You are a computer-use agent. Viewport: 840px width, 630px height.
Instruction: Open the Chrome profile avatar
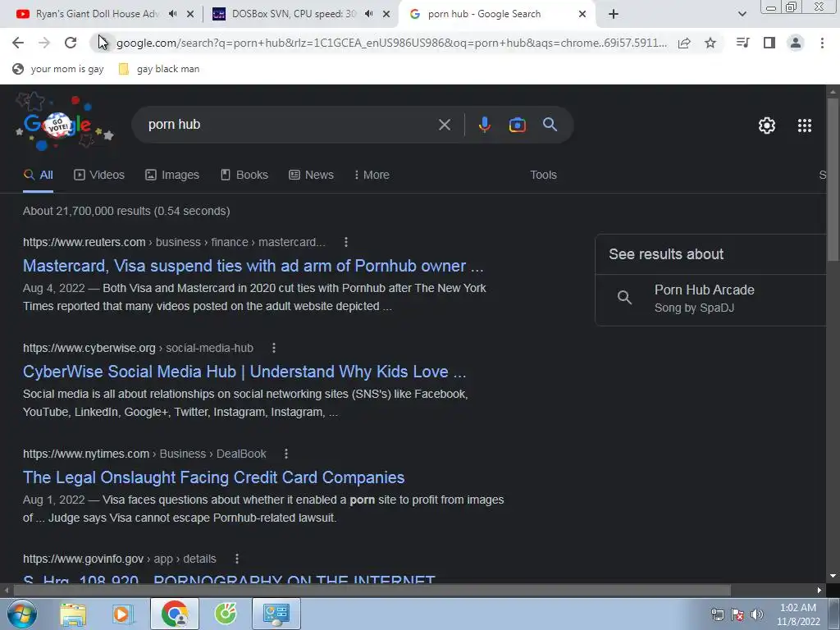[x=796, y=43]
